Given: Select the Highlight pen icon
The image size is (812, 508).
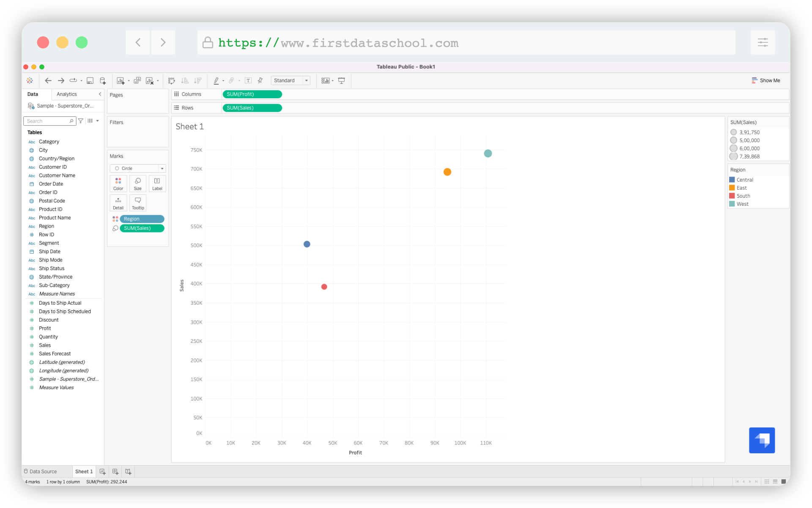Looking at the screenshot, I should click(x=216, y=80).
